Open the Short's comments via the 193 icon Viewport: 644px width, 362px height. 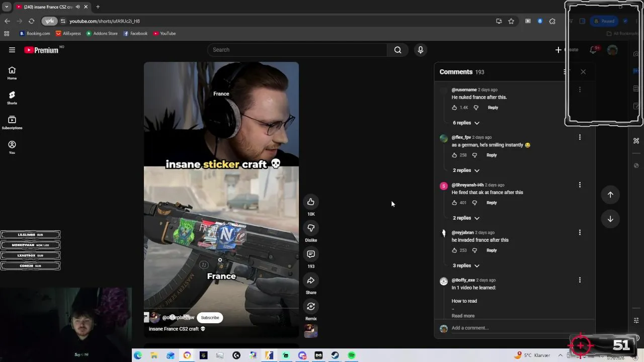click(x=311, y=254)
